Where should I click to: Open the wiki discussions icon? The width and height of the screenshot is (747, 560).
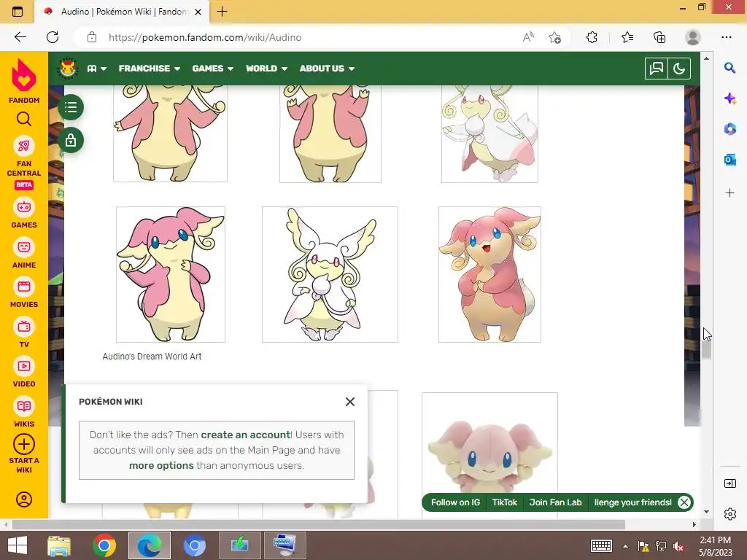coord(656,69)
